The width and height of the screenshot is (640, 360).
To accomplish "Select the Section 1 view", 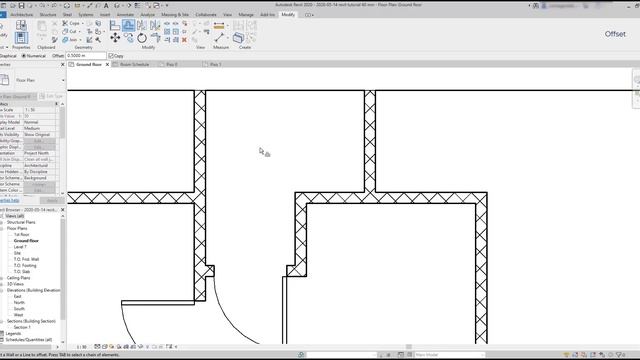I will 22,327.
